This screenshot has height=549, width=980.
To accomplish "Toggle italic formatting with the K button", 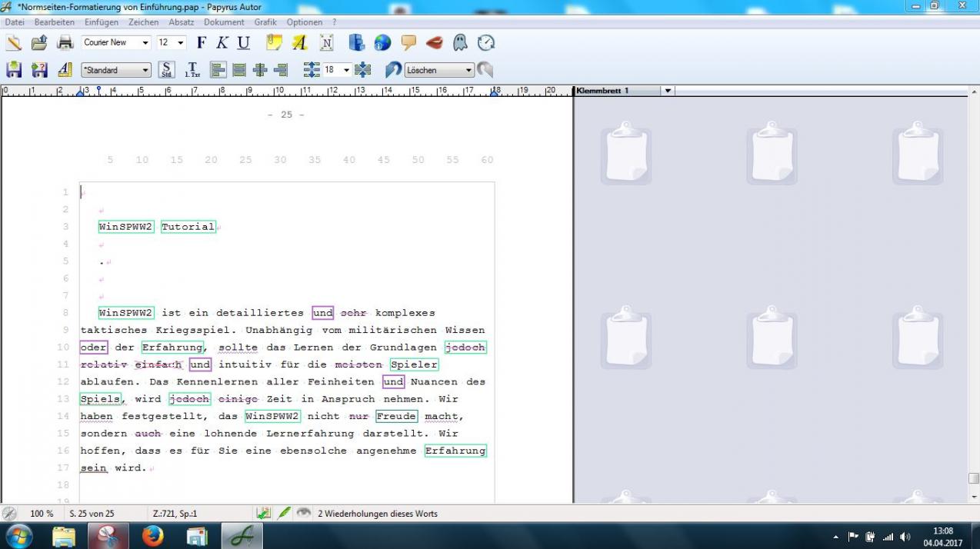I will point(222,43).
